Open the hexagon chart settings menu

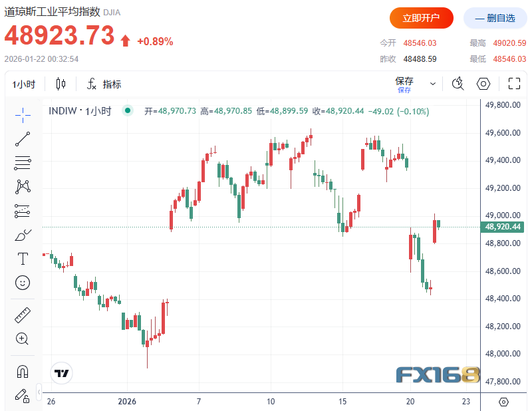coord(483,84)
